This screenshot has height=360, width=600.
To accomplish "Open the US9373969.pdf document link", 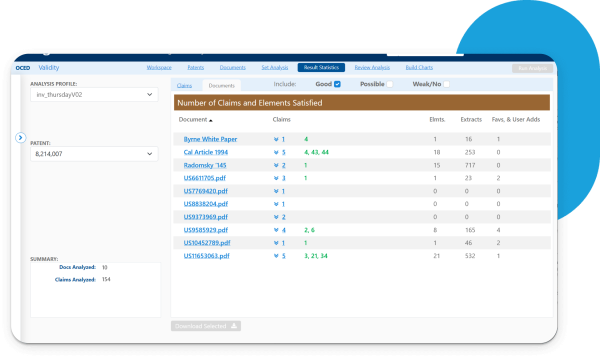I will (x=205, y=217).
